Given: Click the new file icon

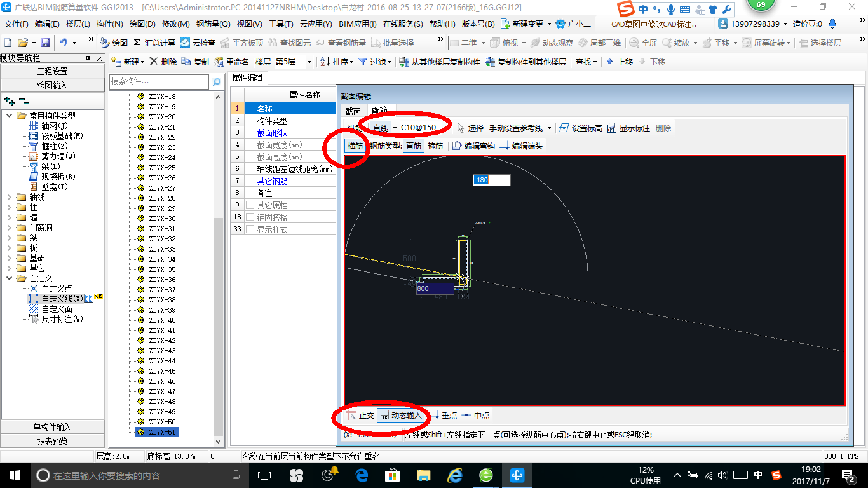Looking at the screenshot, I should pos(8,43).
